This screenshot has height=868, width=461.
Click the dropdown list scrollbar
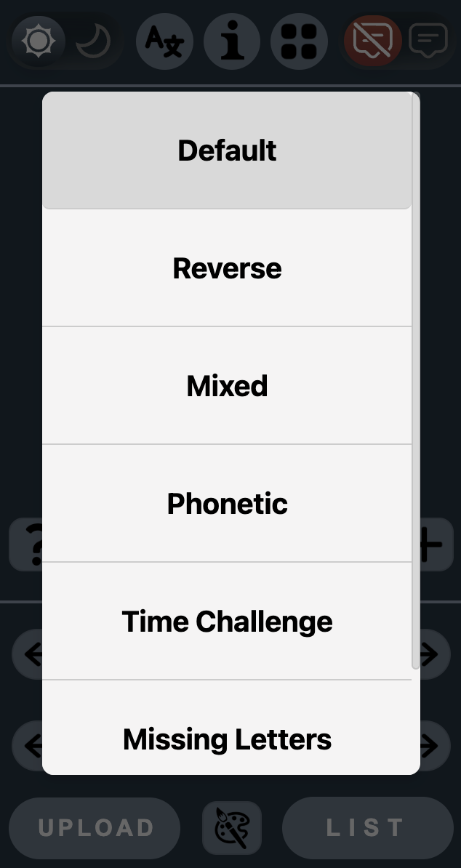point(415,378)
